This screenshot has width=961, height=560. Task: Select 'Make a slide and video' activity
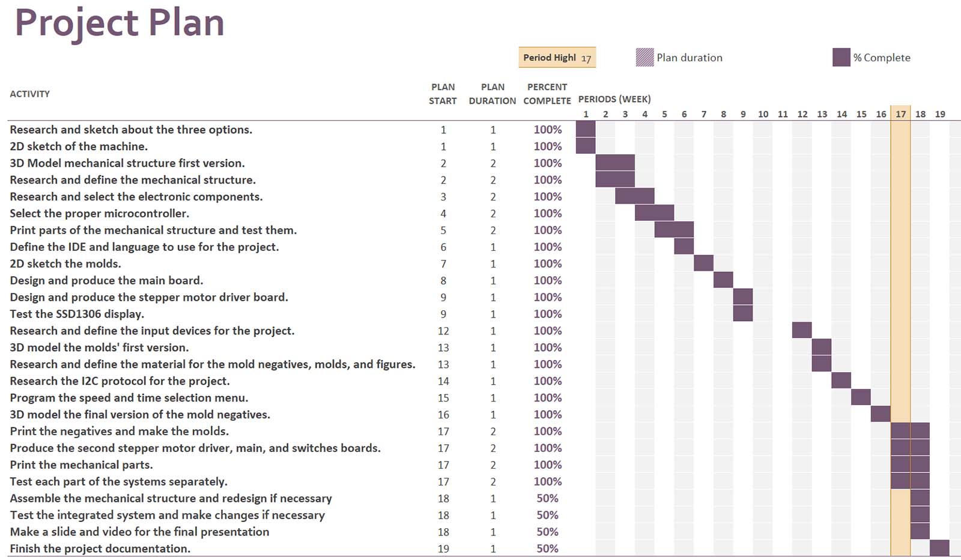tap(139, 533)
